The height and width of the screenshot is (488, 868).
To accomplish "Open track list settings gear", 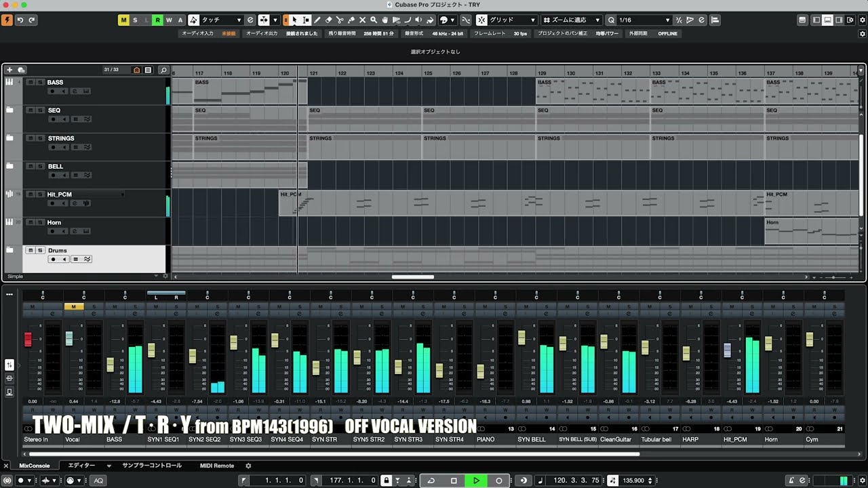I will tap(165, 277).
